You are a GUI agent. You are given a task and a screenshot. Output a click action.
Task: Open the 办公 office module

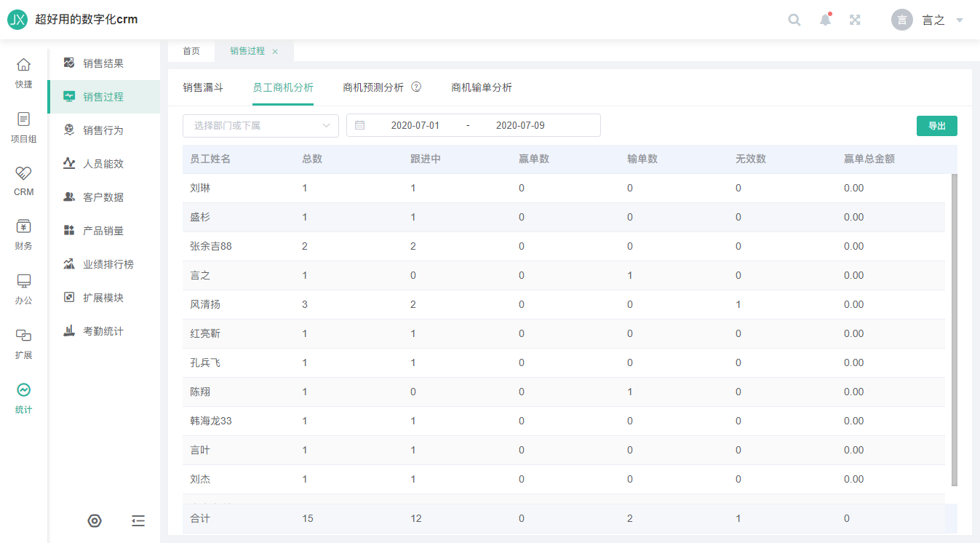tap(24, 288)
